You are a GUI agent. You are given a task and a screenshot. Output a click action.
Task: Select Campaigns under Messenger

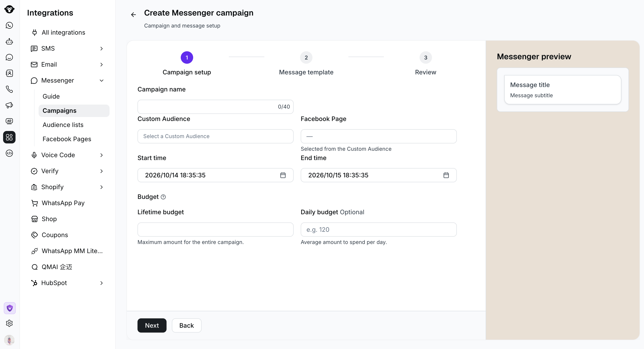pos(74,111)
